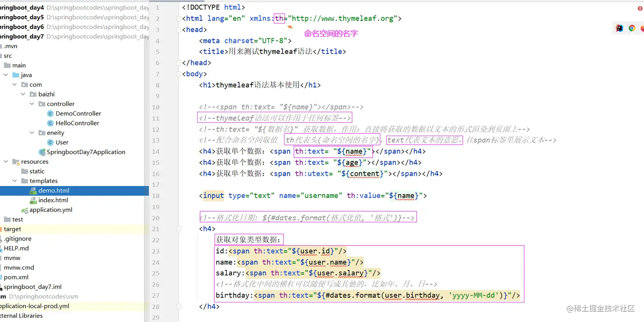Image resolution: width=644 pixels, height=322 pixels.
Task: Collapse the resources folder chevron
Action: [6, 162]
